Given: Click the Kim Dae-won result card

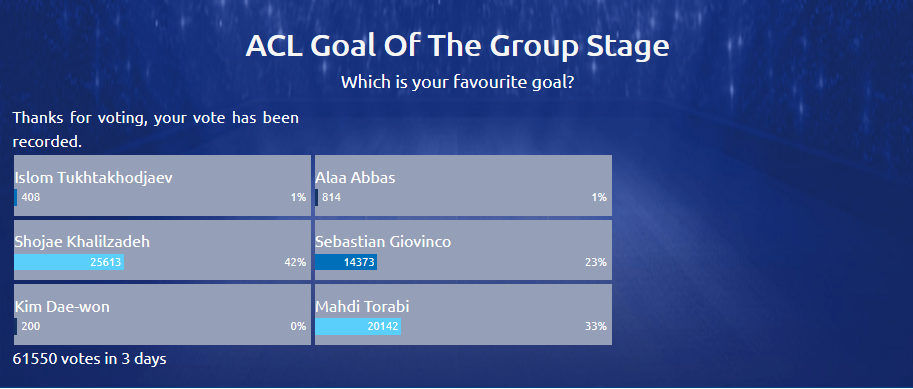Looking at the screenshot, I should (x=162, y=314).
